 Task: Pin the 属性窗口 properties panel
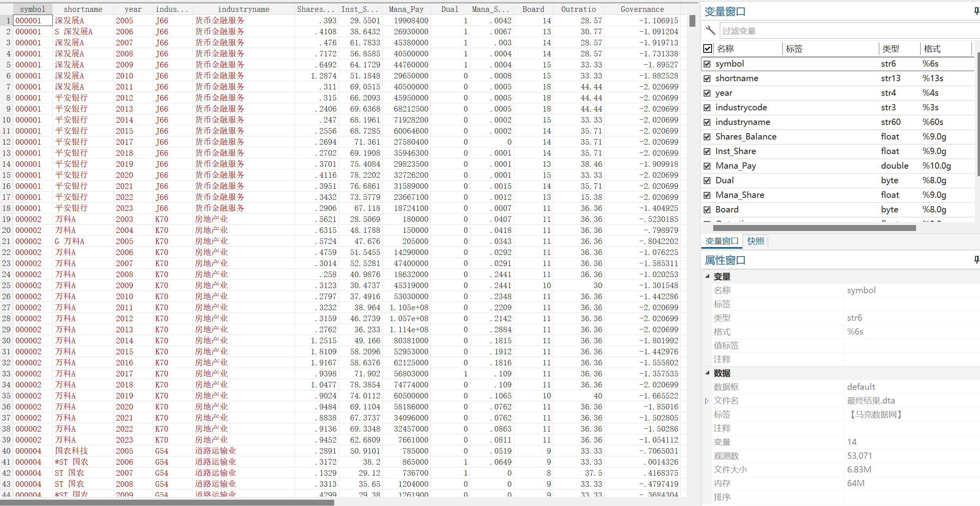[976, 259]
